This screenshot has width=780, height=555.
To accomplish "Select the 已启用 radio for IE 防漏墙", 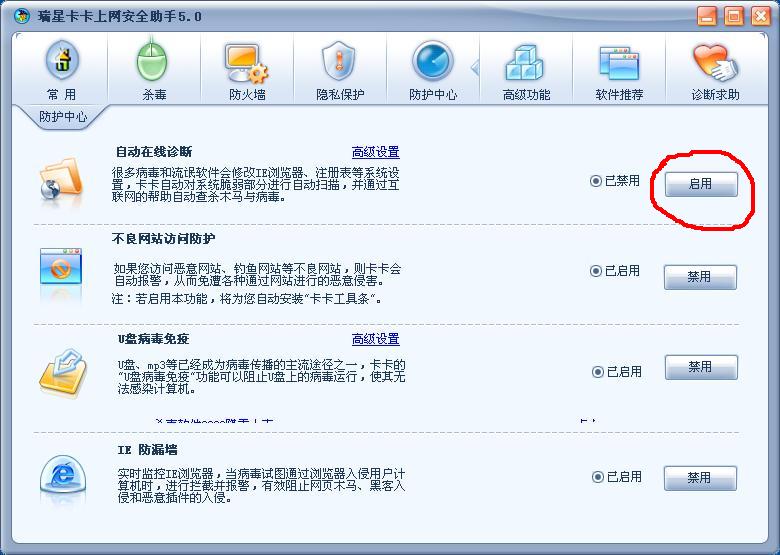I will pos(597,477).
